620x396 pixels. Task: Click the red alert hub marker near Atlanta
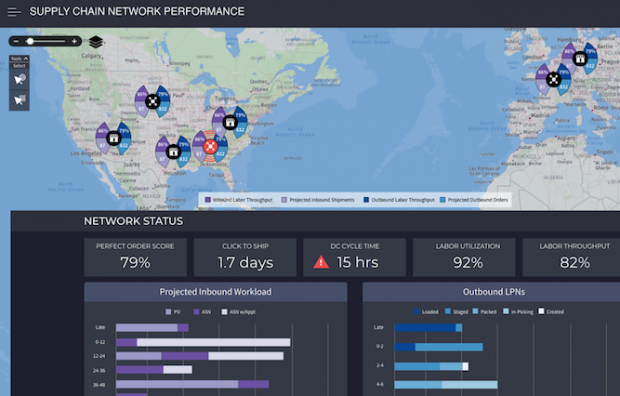[210, 146]
